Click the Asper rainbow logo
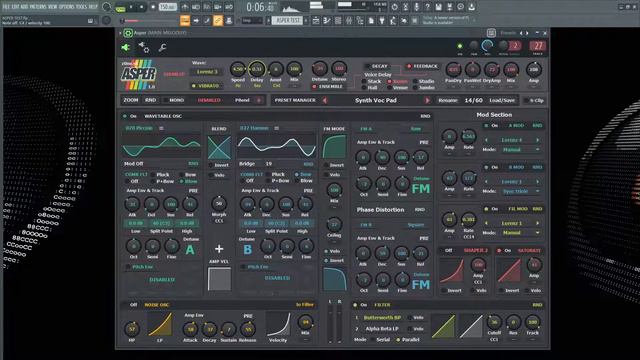The height and width of the screenshot is (360, 640). pos(139,75)
